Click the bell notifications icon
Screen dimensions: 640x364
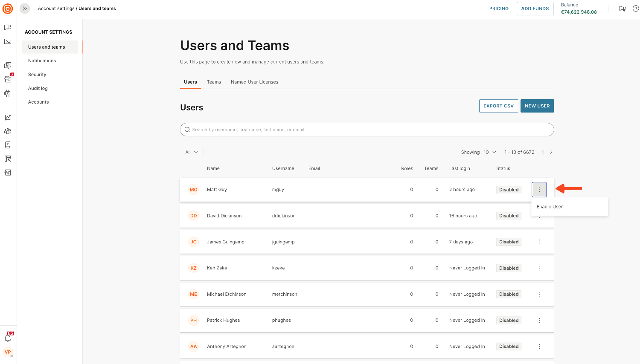pyautogui.click(x=8, y=338)
